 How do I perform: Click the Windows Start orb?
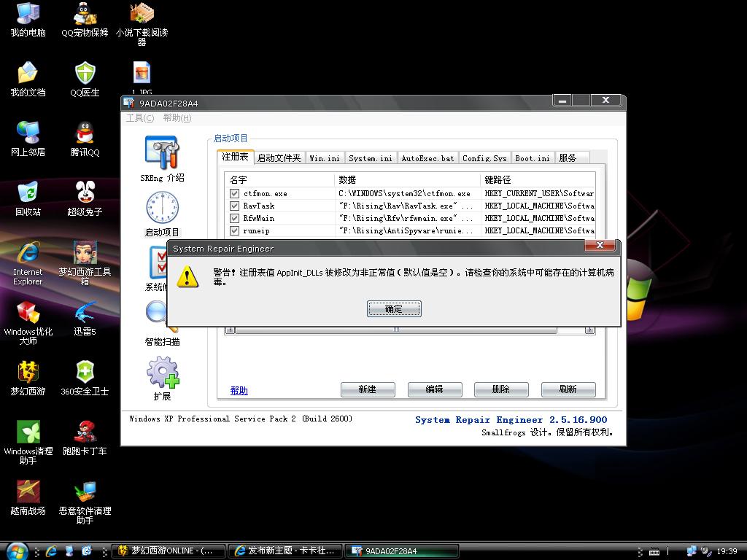click(x=18, y=551)
